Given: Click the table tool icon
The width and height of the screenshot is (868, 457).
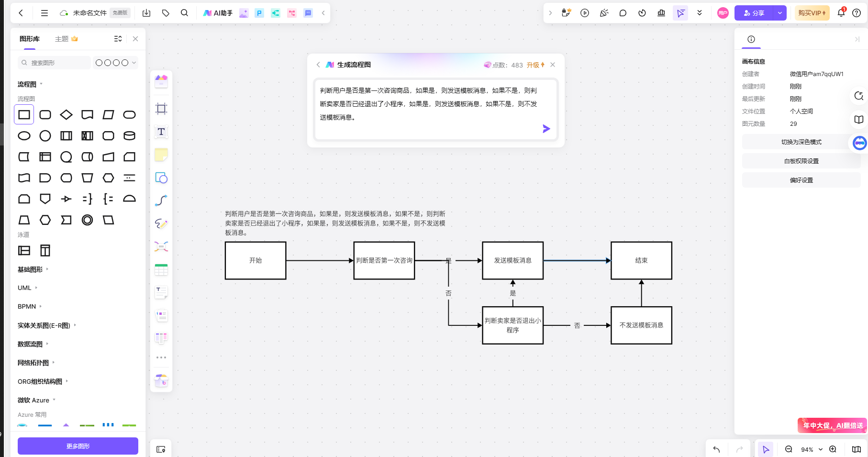Looking at the screenshot, I should click(x=161, y=269).
